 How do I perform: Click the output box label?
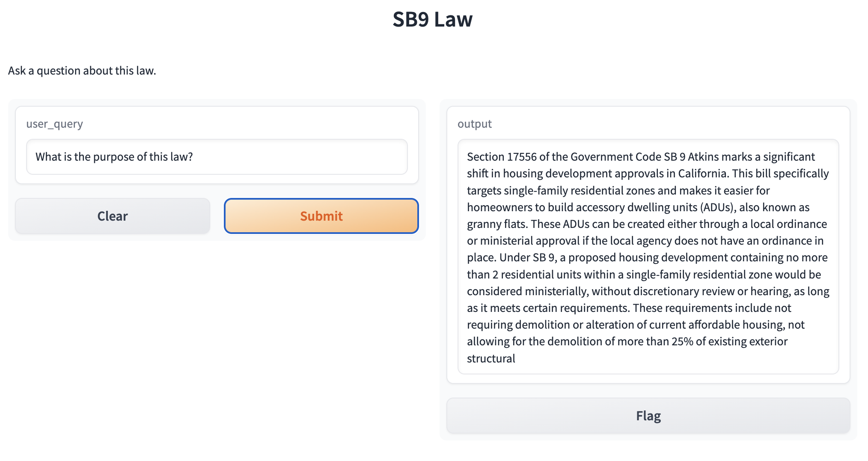(474, 124)
